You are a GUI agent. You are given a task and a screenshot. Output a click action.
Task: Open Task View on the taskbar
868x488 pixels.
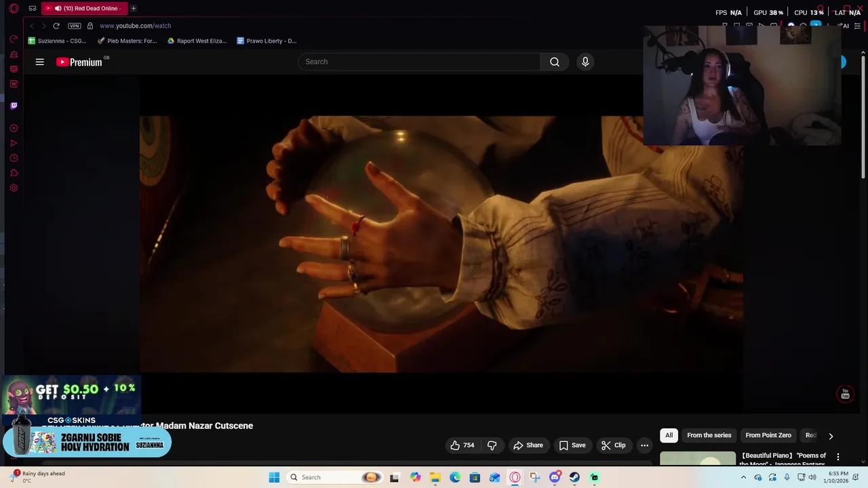[x=395, y=477]
